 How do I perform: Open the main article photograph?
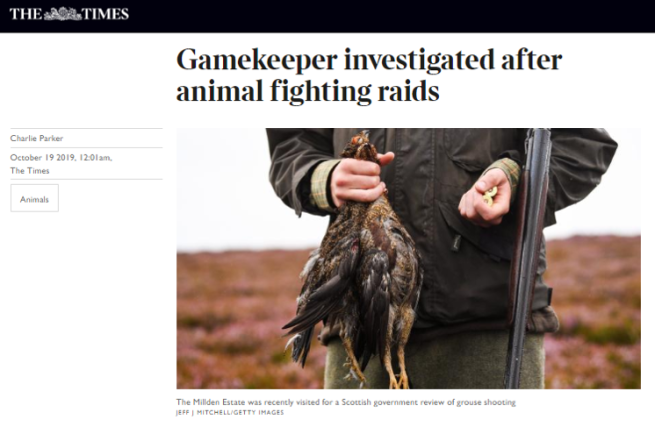409,258
